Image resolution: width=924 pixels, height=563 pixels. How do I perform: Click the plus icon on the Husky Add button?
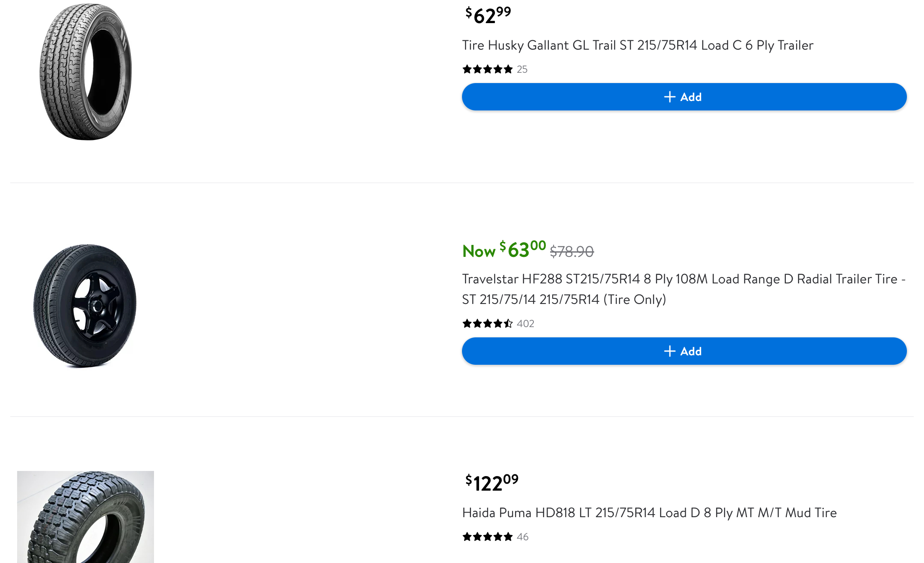coord(669,97)
